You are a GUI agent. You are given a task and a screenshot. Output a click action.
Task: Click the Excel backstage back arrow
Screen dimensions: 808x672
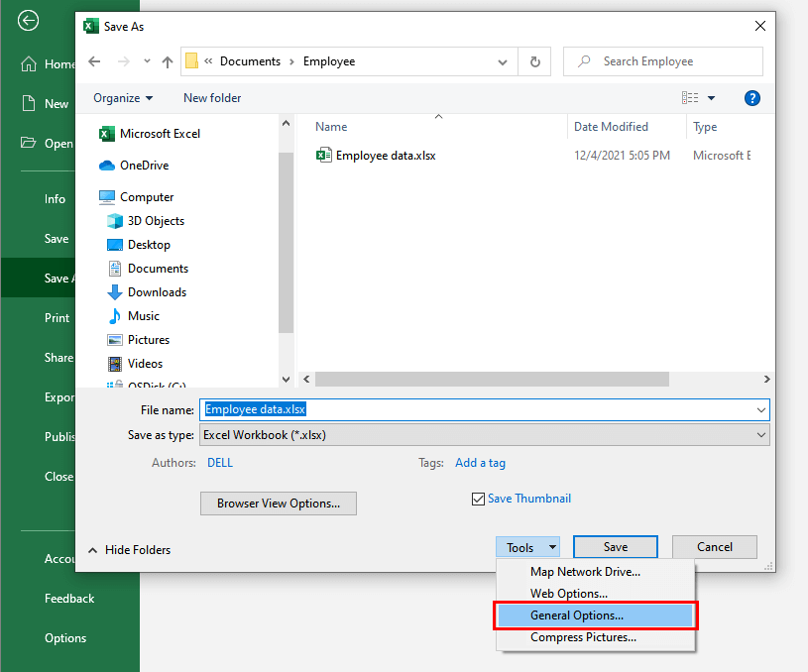pyautogui.click(x=29, y=20)
